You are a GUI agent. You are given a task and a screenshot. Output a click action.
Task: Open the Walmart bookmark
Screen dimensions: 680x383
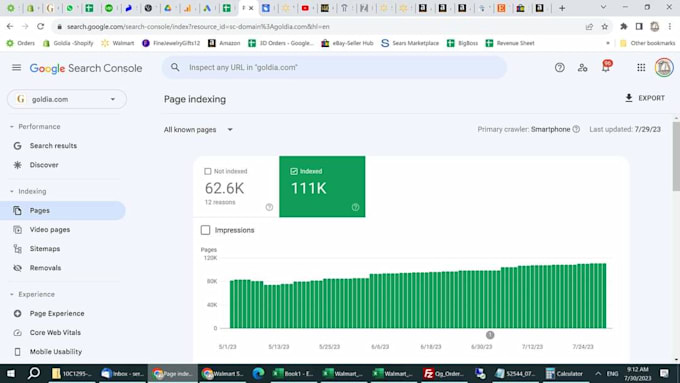[118, 43]
